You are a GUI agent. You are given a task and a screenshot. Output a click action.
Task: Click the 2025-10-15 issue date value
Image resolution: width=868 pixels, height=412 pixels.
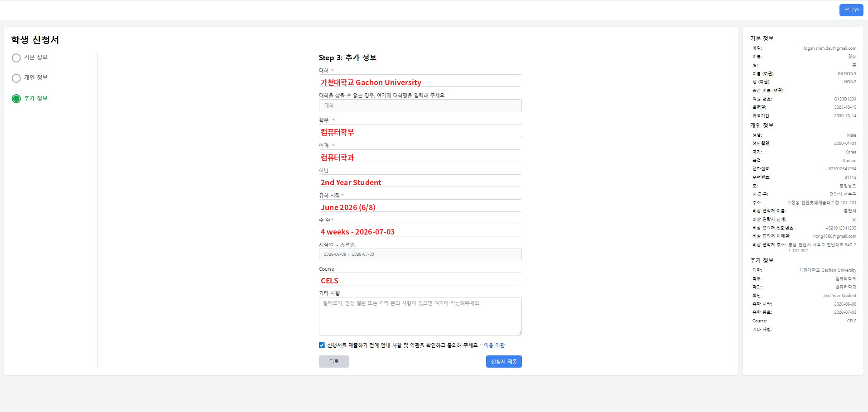click(x=845, y=107)
